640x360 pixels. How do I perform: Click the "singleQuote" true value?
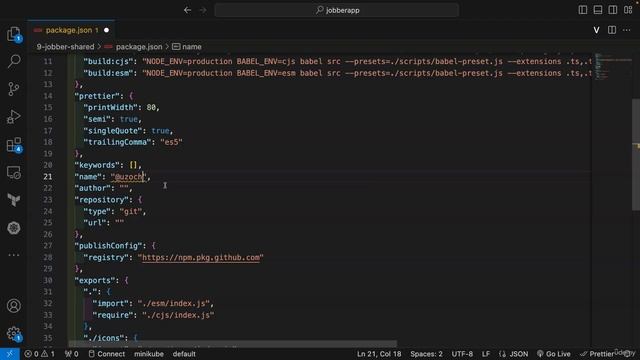click(x=160, y=131)
